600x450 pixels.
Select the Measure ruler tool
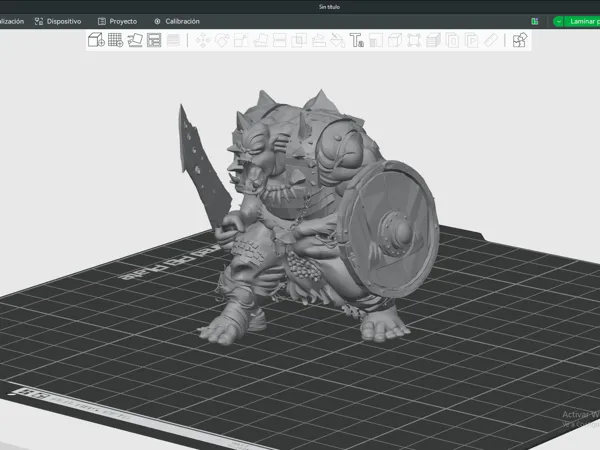click(x=491, y=40)
